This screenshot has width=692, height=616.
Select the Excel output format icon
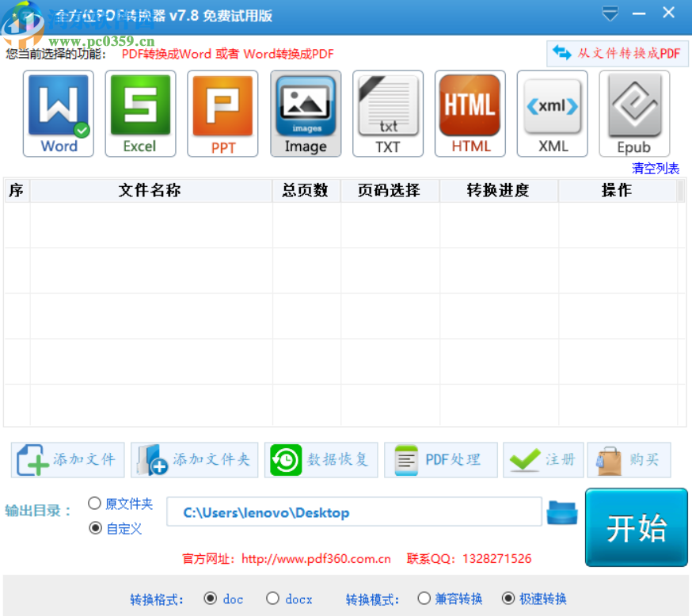tap(140, 113)
